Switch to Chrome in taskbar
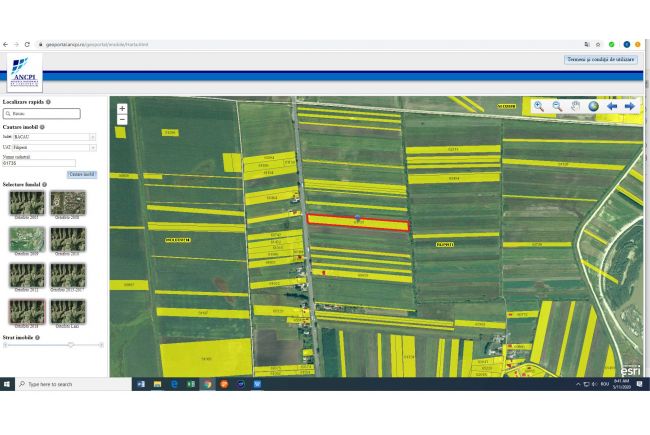 (x=208, y=384)
